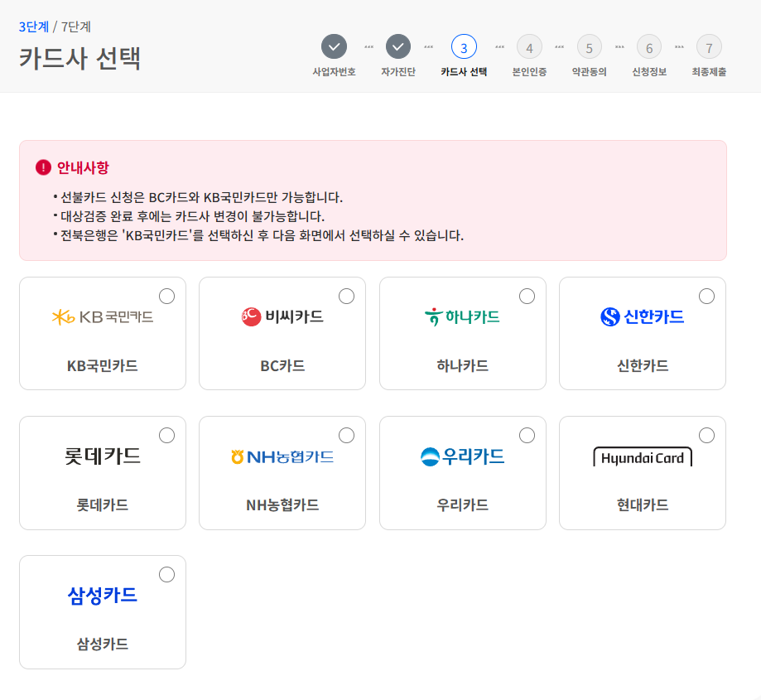The width and height of the screenshot is (761, 700).
Task: Click the green 하나카드 logo
Action: (463, 317)
